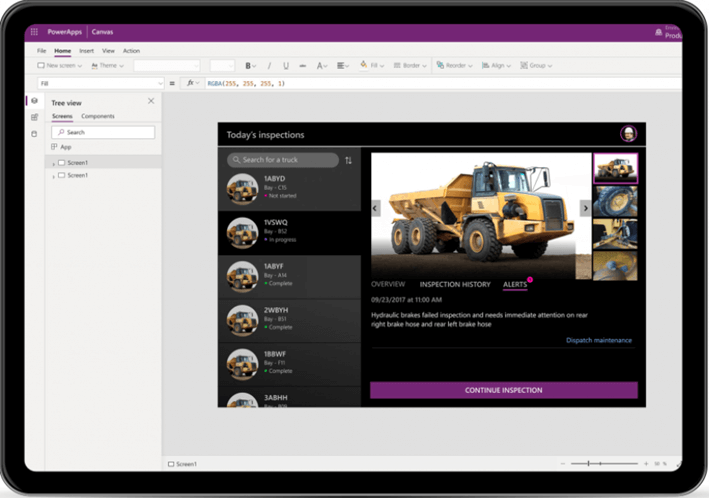Click the zoom in plus button
Image resolution: width=709 pixels, height=498 pixels.
(x=646, y=464)
